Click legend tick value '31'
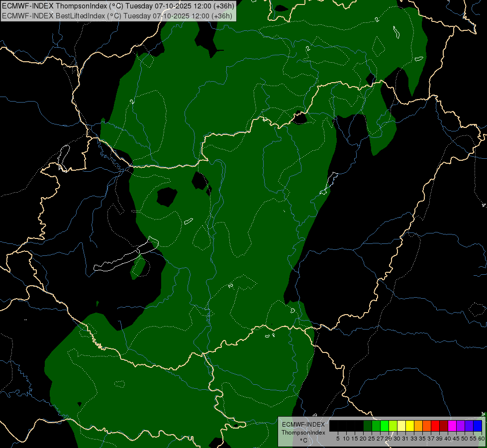The image size is (487, 448). tap(405, 439)
